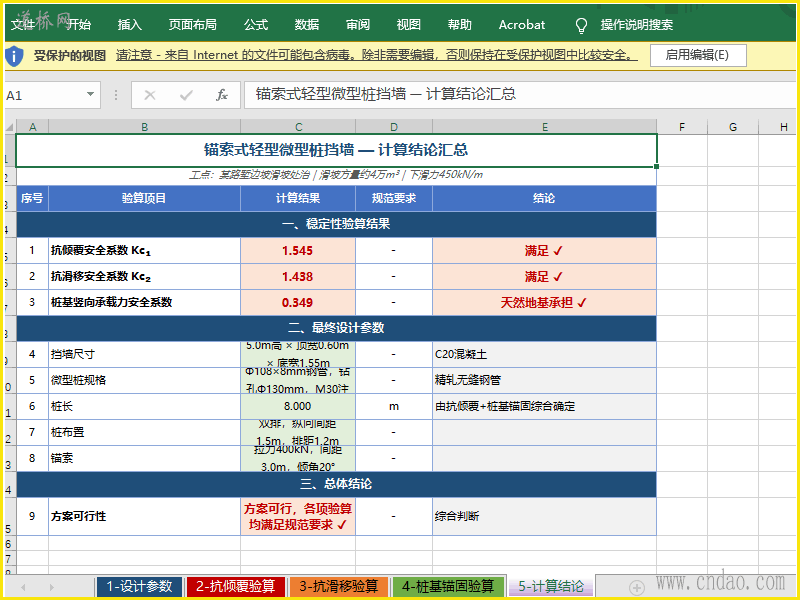This screenshot has width=800, height=600.
Task: Click the select-all corner triangle
Action: point(10,127)
